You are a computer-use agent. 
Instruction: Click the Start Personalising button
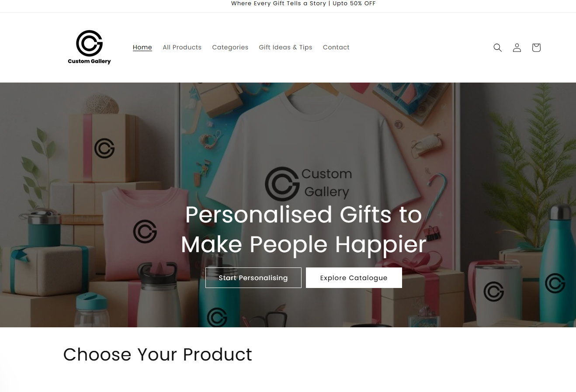(x=253, y=278)
